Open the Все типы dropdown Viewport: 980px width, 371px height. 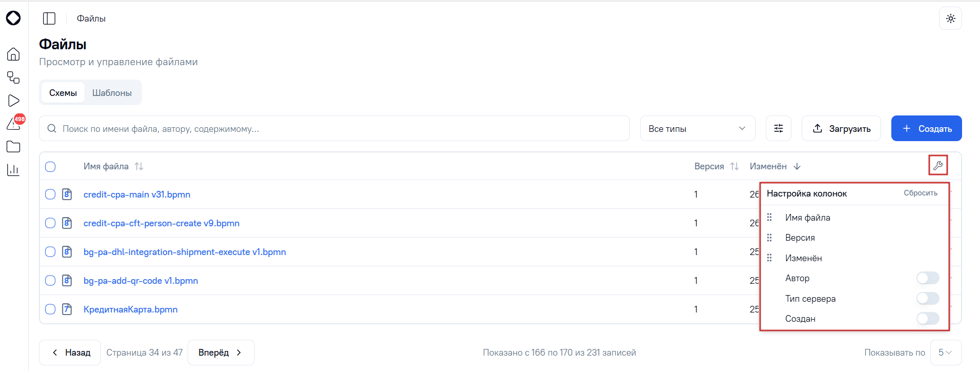pos(698,128)
